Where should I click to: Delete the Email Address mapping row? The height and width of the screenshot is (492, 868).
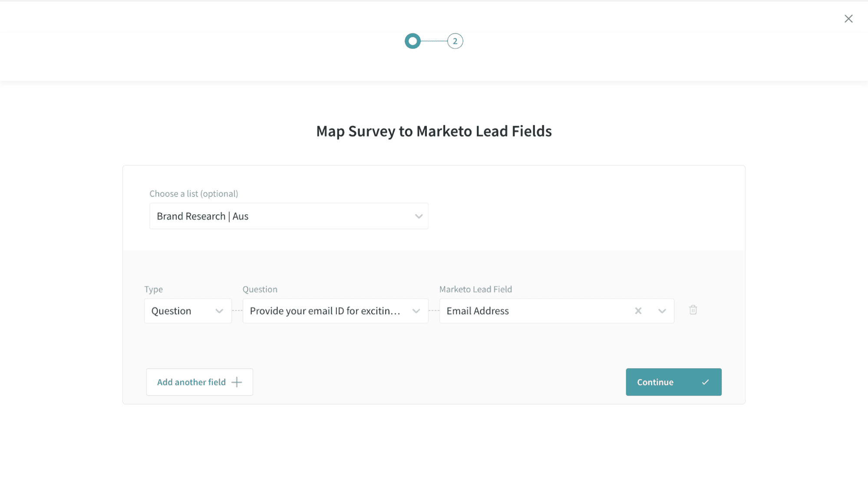(693, 310)
